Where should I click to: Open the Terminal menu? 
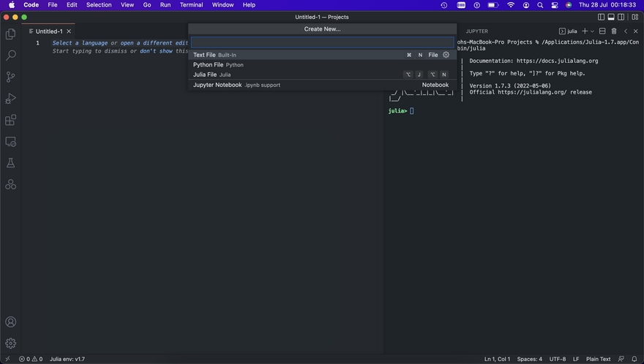tap(192, 5)
